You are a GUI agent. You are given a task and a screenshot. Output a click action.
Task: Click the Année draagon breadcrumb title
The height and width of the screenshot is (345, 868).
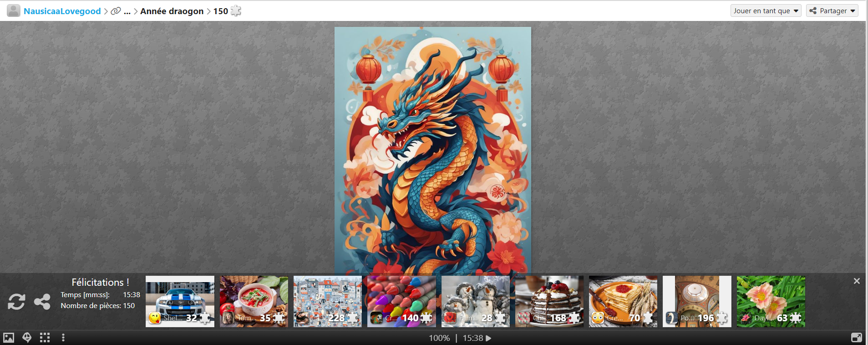[172, 11]
